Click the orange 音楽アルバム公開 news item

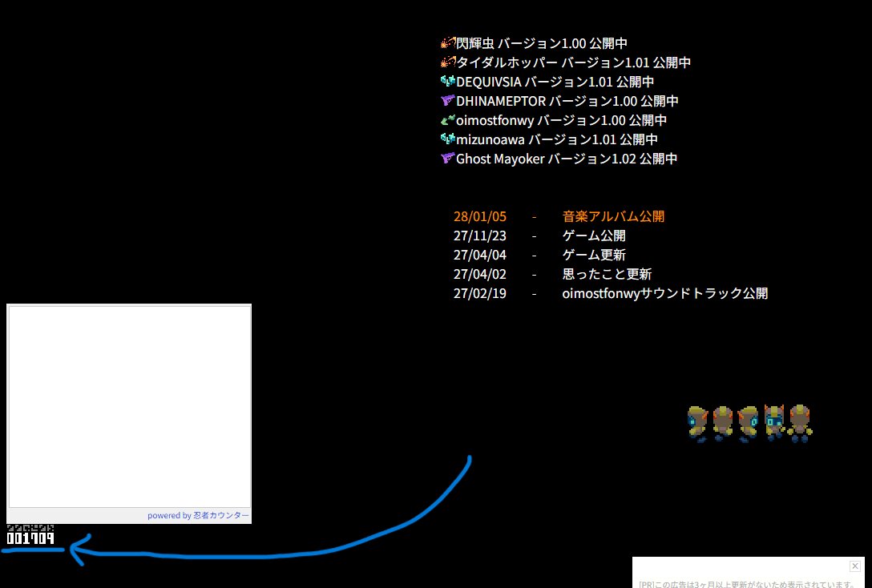coord(613,216)
